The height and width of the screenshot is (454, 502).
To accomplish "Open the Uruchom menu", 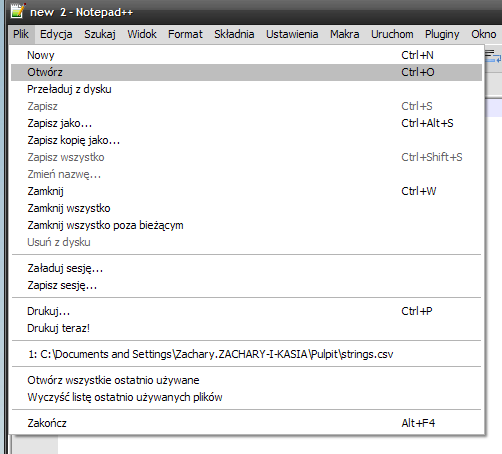I will (392, 34).
